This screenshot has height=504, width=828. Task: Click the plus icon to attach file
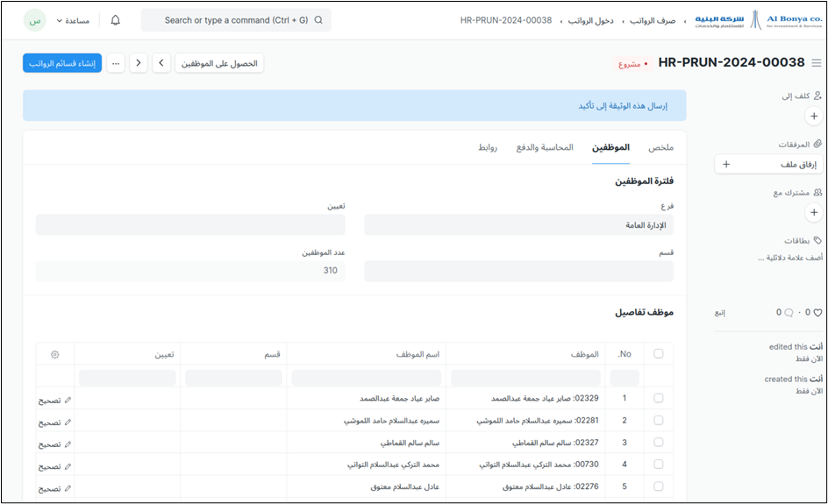click(x=726, y=164)
